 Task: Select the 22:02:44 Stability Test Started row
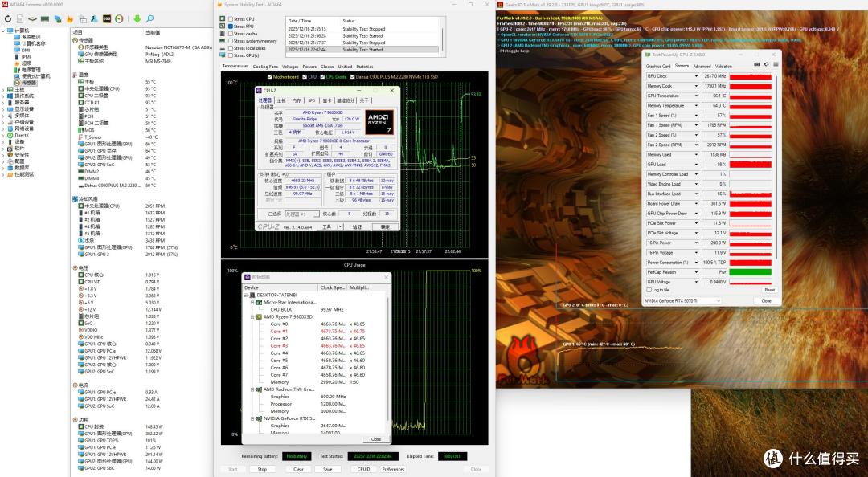[362, 49]
